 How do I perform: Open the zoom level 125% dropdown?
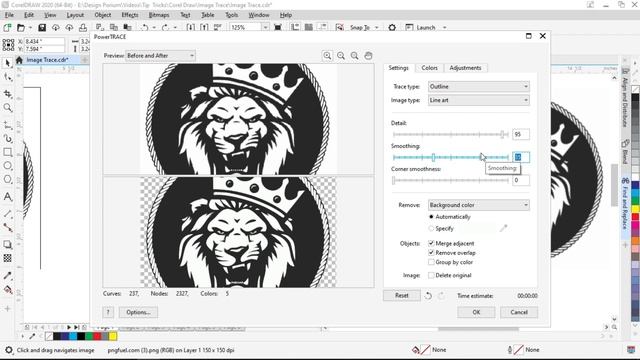click(x=265, y=27)
